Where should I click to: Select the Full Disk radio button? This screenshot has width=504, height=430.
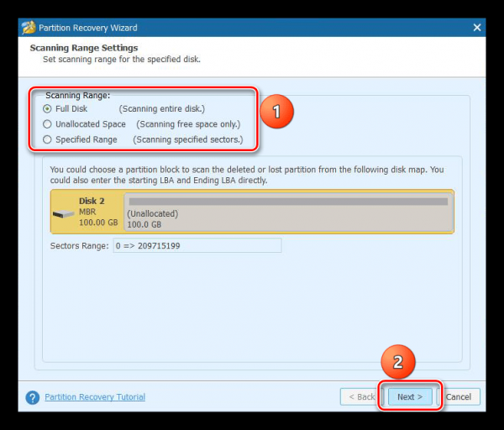pyautogui.click(x=47, y=109)
